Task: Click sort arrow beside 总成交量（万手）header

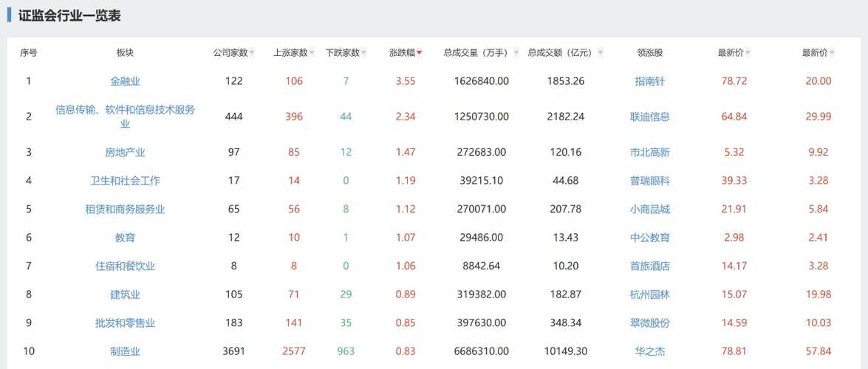Action: [x=516, y=53]
